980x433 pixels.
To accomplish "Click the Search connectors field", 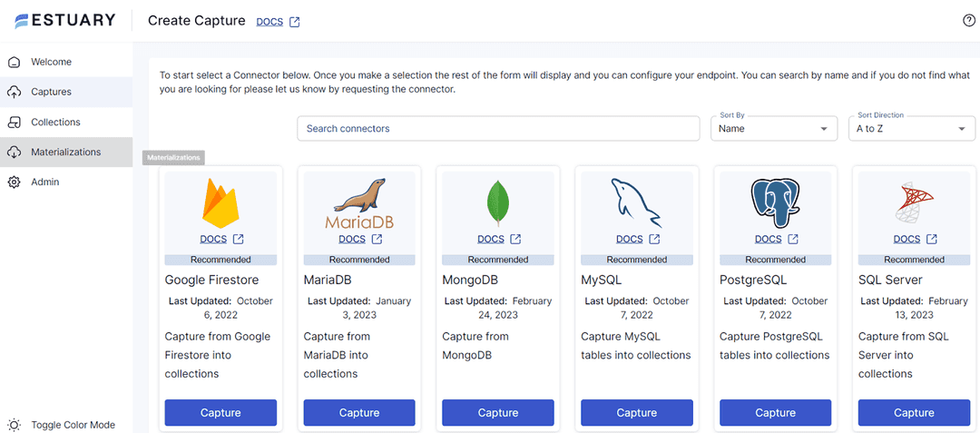I will (498, 129).
